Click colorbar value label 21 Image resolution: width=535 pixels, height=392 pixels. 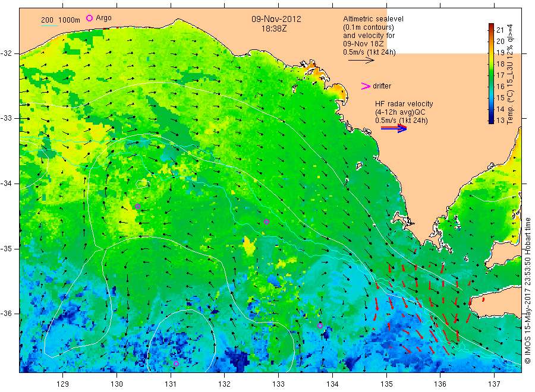(x=500, y=30)
